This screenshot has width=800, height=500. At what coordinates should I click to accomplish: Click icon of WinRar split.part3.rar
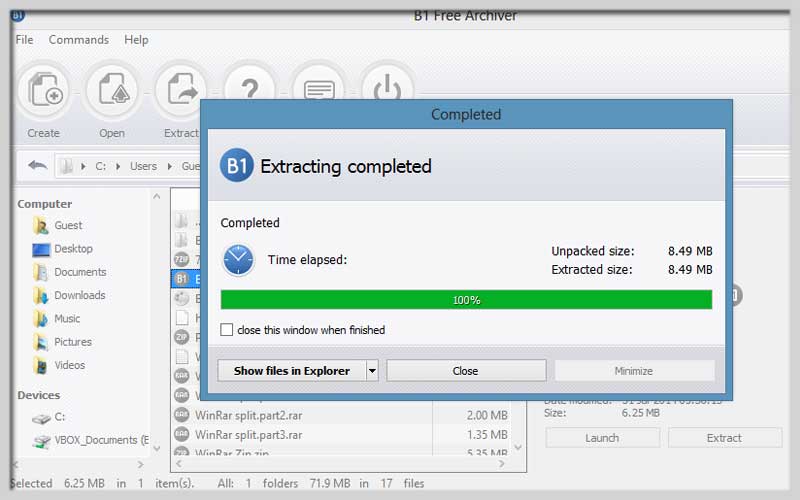pyautogui.click(x=182, y=434)
